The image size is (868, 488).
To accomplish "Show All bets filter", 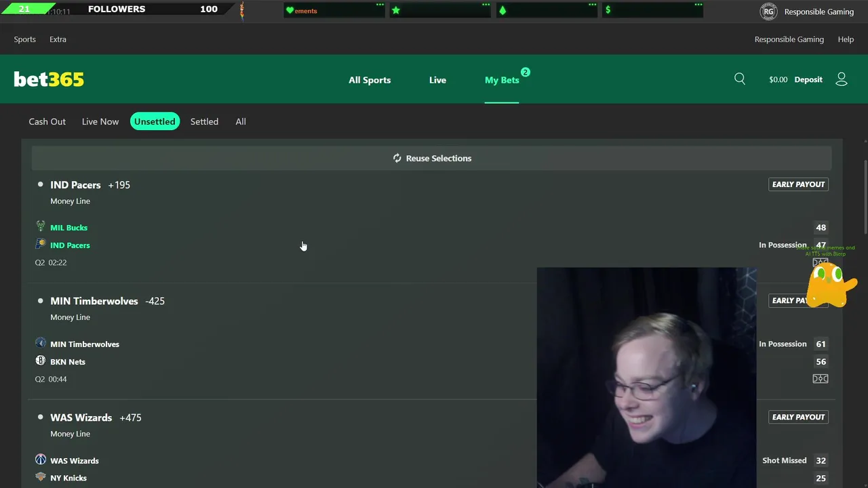I will tap(241, 121).
